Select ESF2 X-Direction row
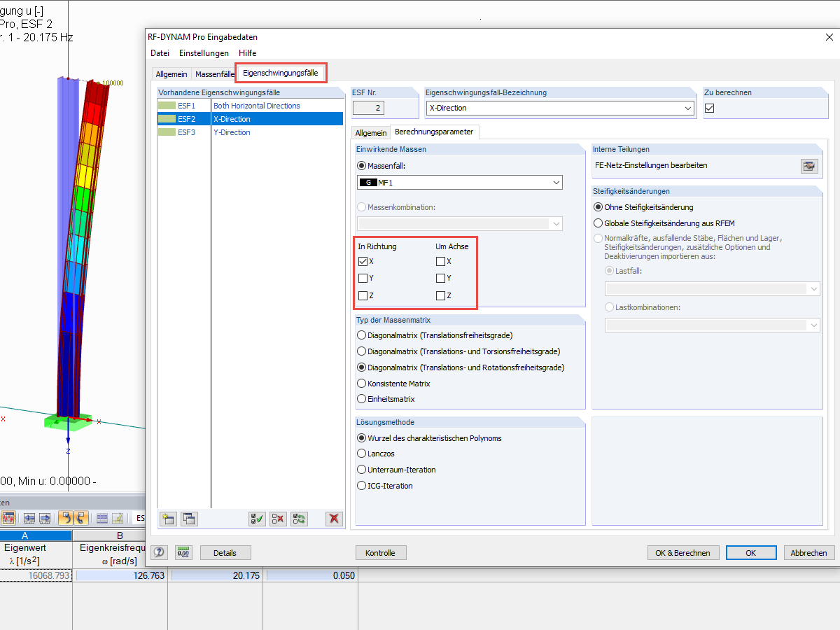This screenshot has height=630, width=840. click(x=250, y=119)
